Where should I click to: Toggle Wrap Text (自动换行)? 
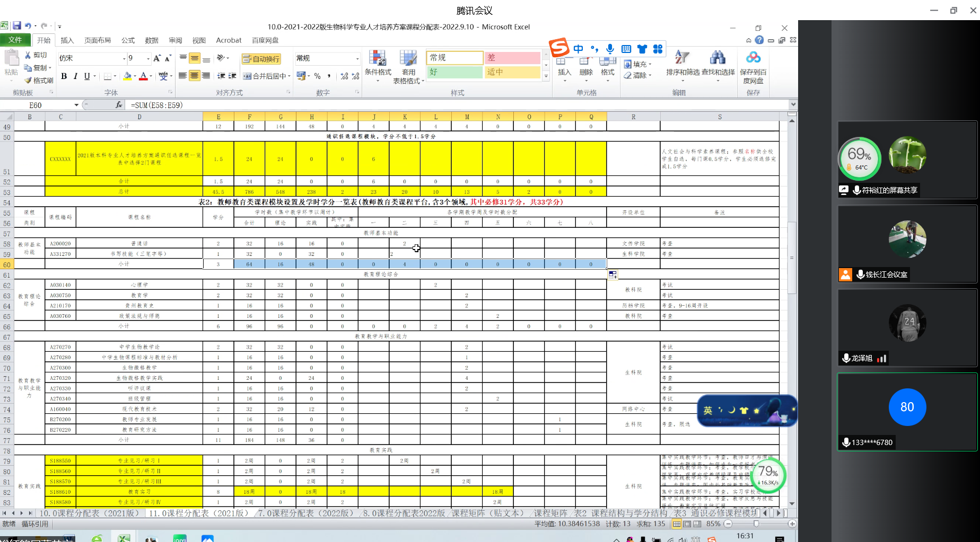[261, 59]
